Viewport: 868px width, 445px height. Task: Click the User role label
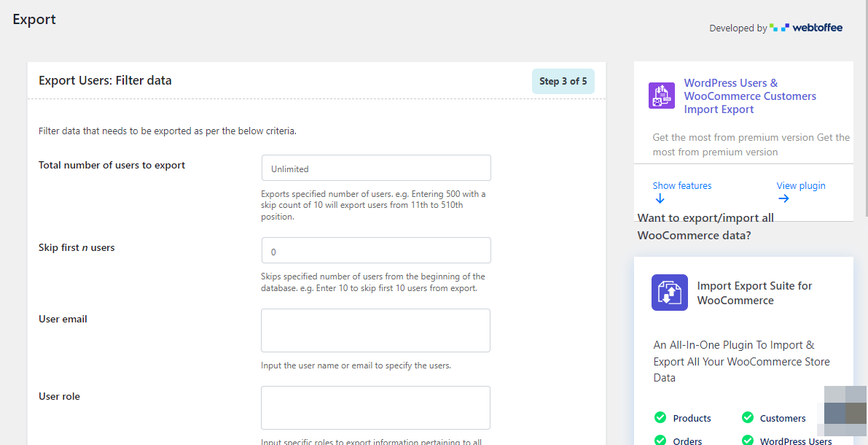[59, 396]
